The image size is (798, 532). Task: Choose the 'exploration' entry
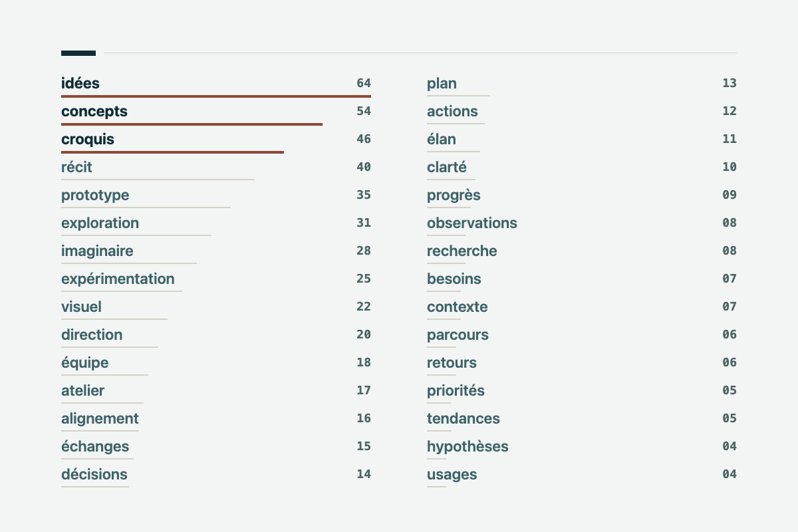[x=100, y=223]
